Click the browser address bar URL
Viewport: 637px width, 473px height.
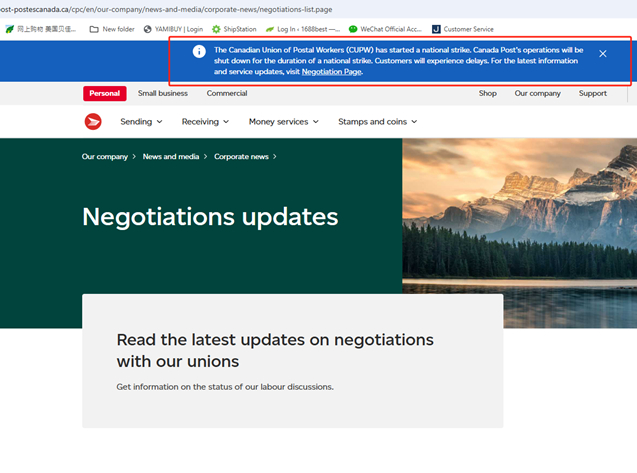[166, 9]
